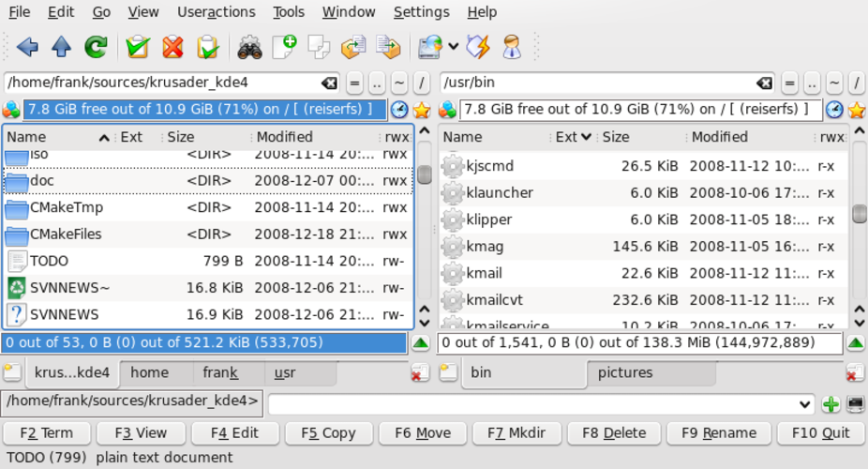Open the Useractions menu
Viewport: 868px width, 469px height.
pyautogui.click(x=217, y=11)
